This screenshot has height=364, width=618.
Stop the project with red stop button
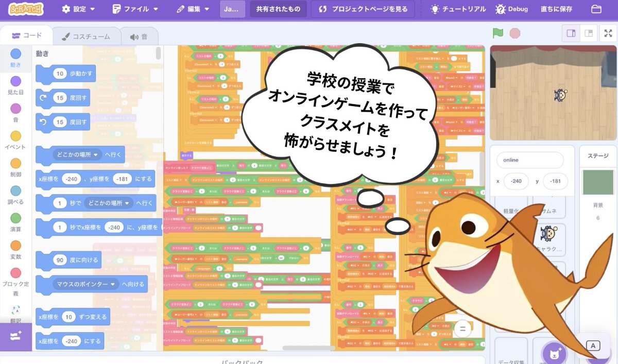(x=514, y=33)
